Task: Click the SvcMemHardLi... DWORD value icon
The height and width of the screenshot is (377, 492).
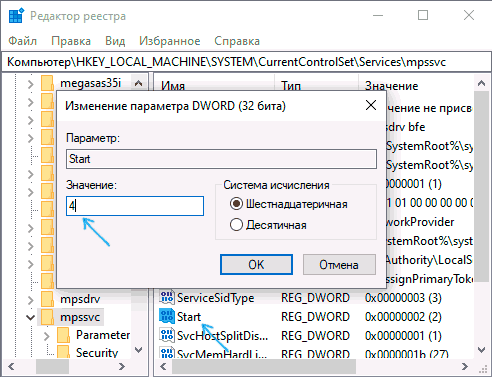Action: point(167,353)
